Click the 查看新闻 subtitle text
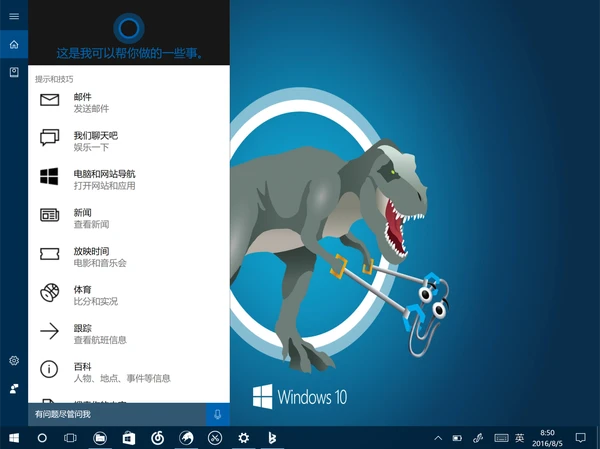600x449 pixels. (91, 225)
